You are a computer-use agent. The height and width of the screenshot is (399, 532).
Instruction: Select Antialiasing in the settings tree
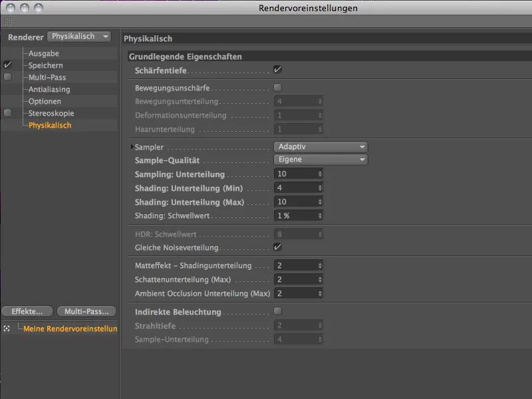coord(49,89)
